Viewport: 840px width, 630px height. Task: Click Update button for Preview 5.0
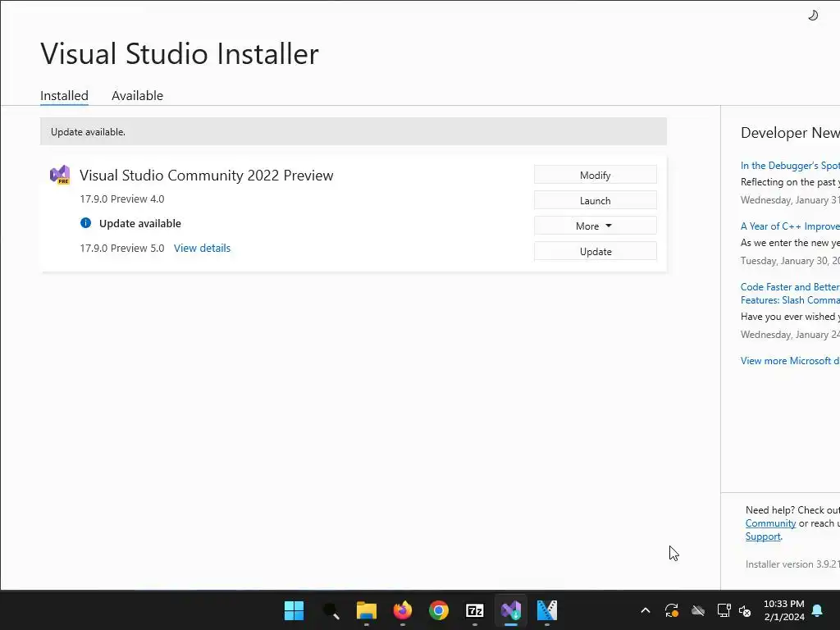pos(596,251)
